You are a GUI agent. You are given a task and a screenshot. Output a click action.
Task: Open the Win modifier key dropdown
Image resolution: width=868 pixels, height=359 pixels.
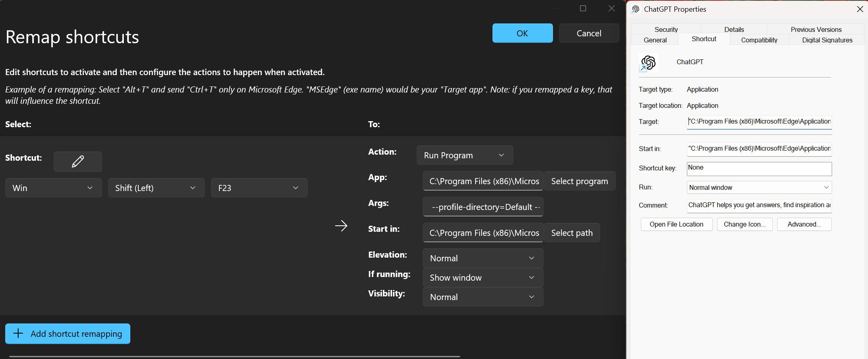click(x=53, y=188)
